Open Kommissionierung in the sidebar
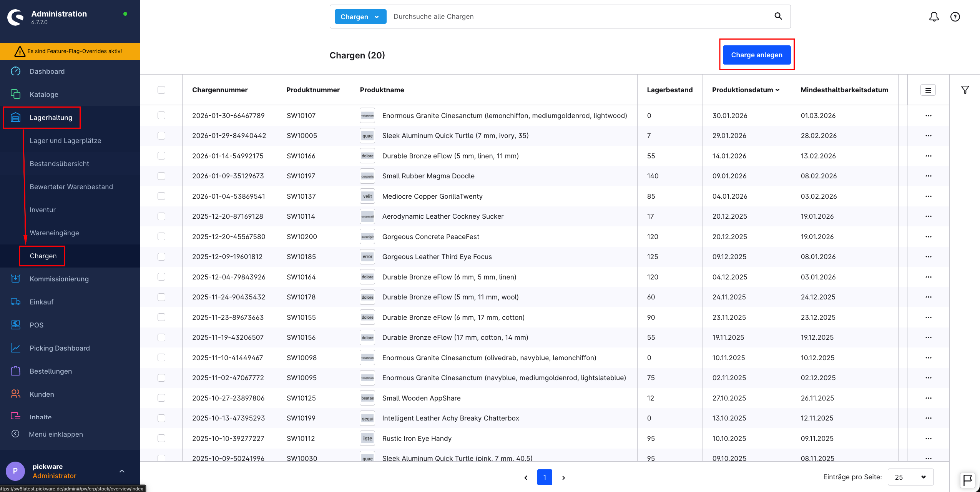Viewport: 980px width, 492px height. pos(59,279)
